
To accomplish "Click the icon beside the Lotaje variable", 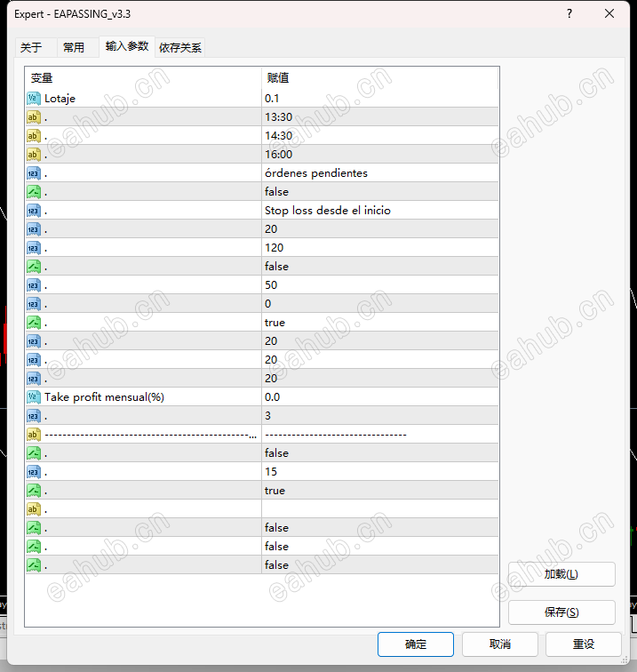I will (34, 98).
